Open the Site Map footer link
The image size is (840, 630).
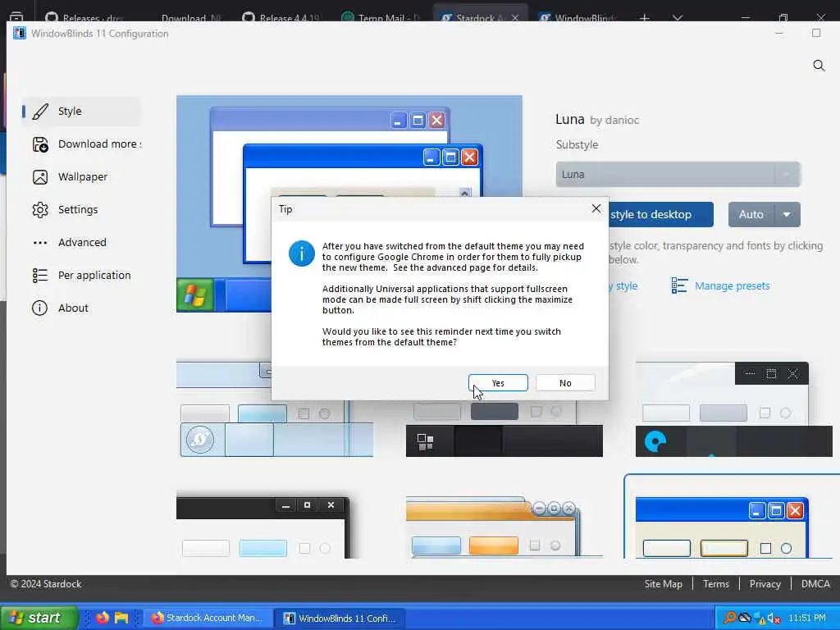(663, 584)
